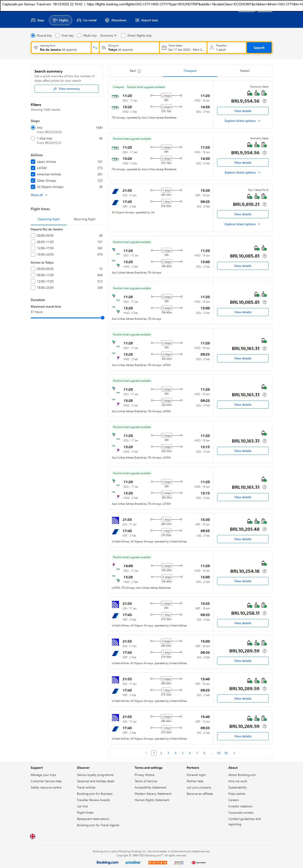Viewport: 303px width, 868px height.
Task: Uncheck the Qatar Airways airline filter
Action: (33, 181)
